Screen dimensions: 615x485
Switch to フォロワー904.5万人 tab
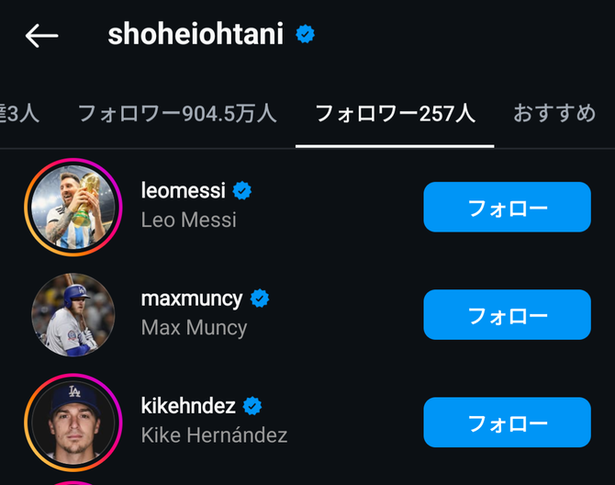point(177,114)
